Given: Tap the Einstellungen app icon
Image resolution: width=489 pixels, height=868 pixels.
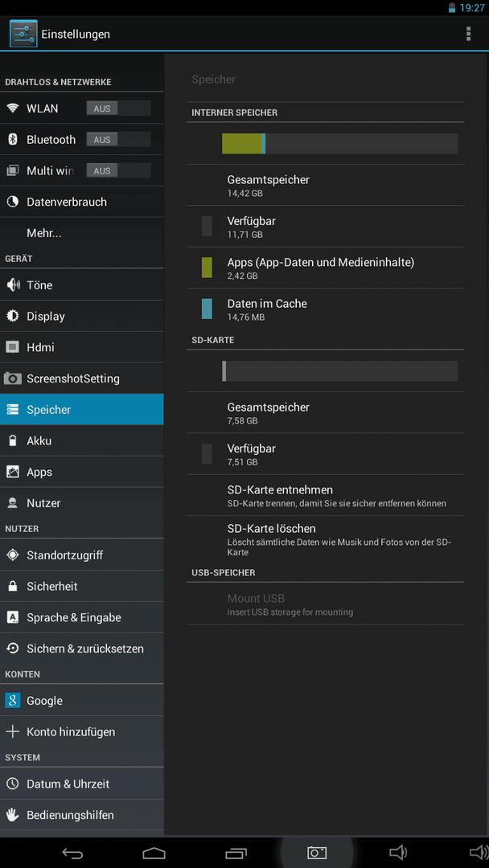Looking at the screenshot, I should (x=23, y=34).
